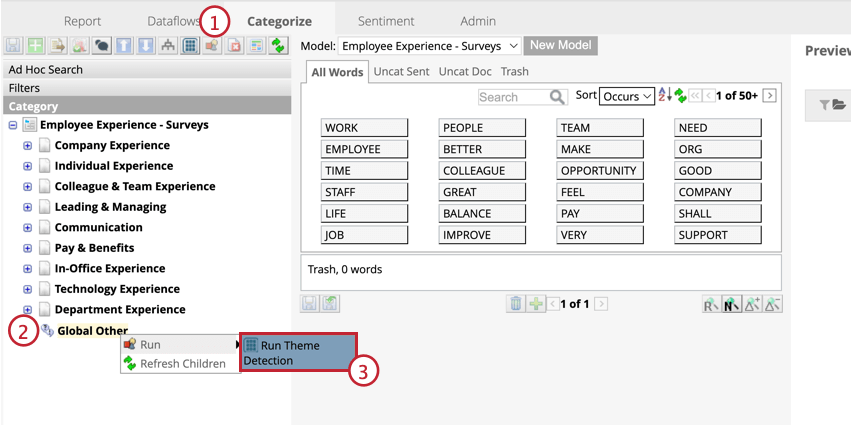Expand Leading & Managing category
The image size is (851, 425).
click(27, 207)
